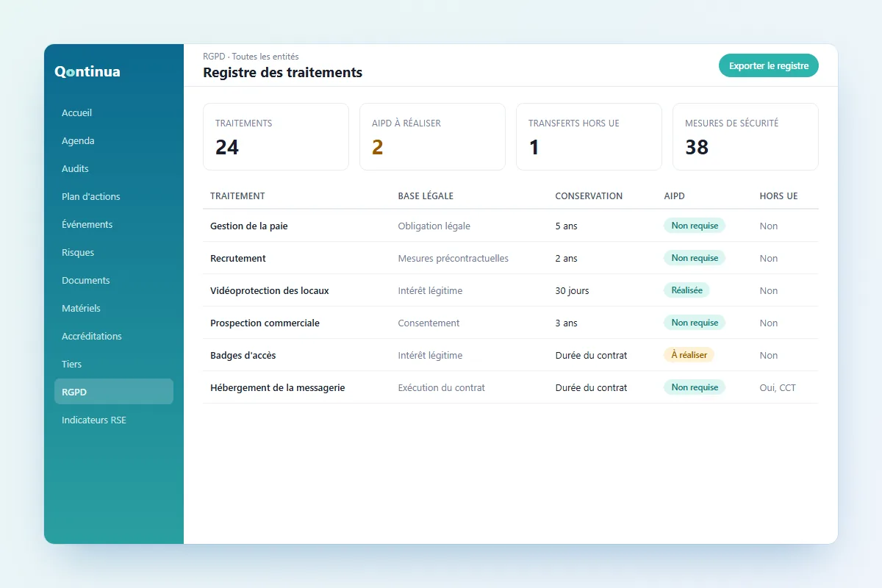
Task: Click Intérêt légitime for Vidéoprotection des locaux
Action: click(x=430, y=290)
